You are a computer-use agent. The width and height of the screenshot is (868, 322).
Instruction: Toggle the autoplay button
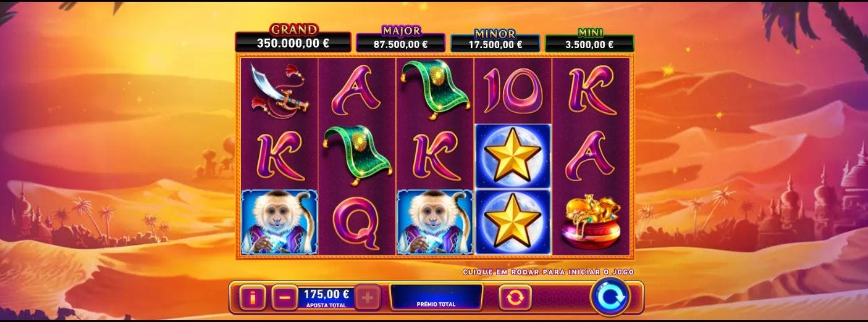point(514,297)
